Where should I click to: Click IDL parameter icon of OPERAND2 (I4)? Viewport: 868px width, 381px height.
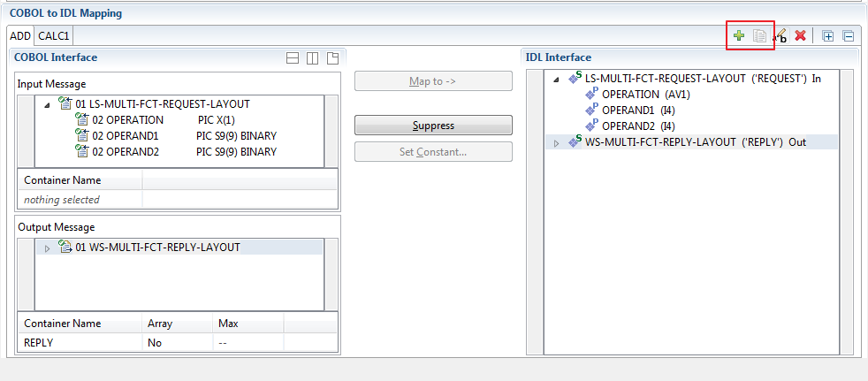pyautogui.click(x=592, y=126)
